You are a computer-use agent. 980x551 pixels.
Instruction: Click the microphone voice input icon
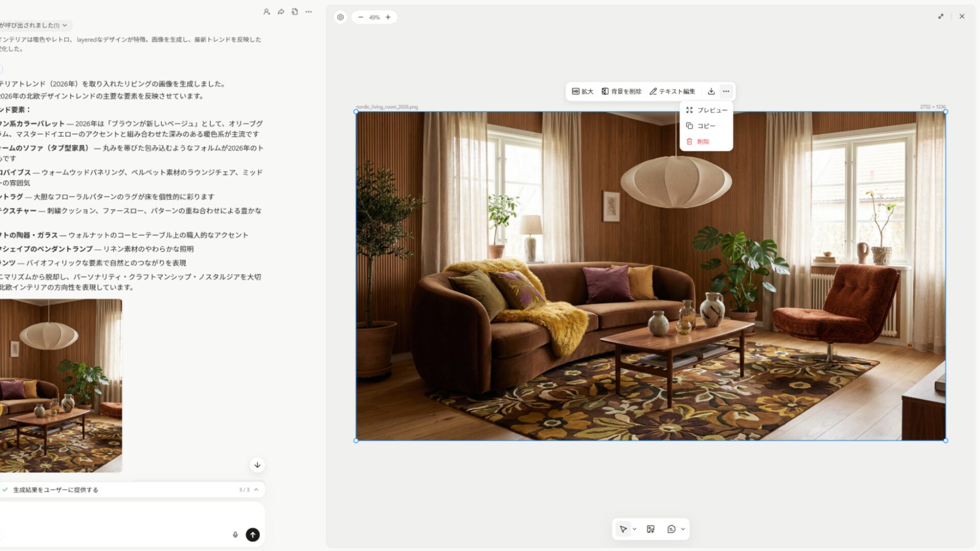[235, 535]
